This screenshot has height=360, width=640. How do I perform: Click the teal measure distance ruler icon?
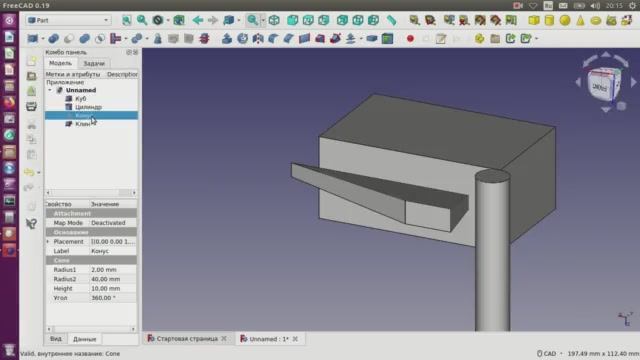[391, 20]
